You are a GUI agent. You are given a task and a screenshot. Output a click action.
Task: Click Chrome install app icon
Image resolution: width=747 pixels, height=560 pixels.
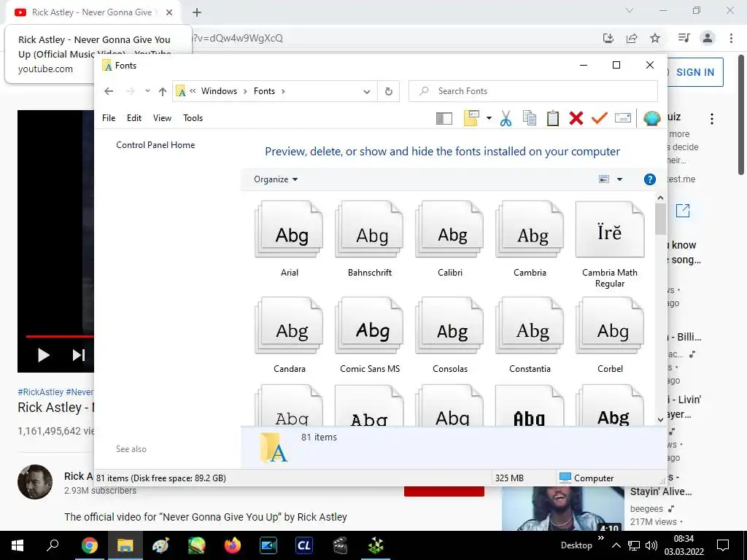(608, 38)
